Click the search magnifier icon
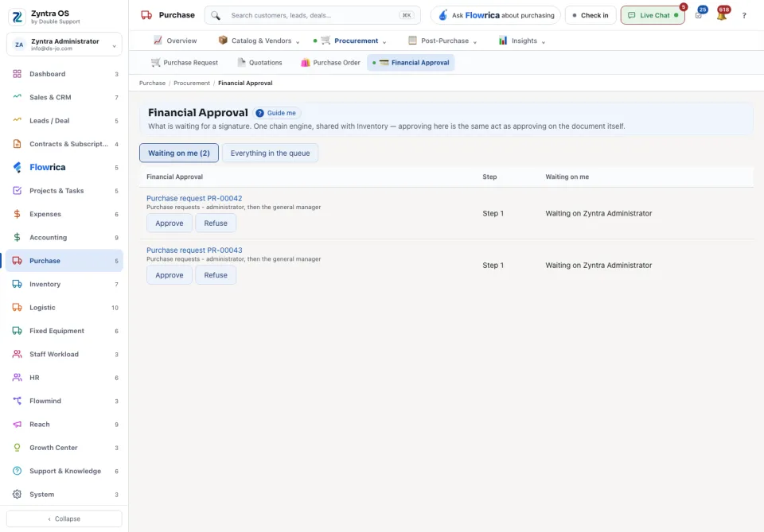 pyautogui.click(x=216, y=16)
